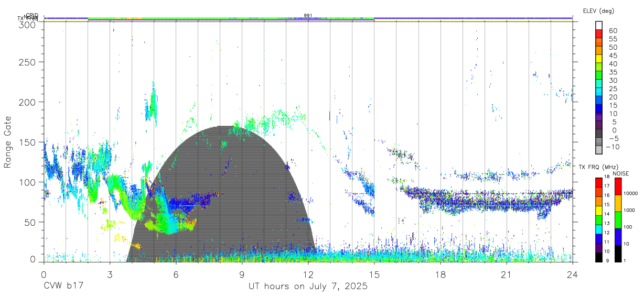The height and width of the screenshot is (297, 644).
Task: Click the "12" hour tick label on the x-axis
Action: (308, 274)
